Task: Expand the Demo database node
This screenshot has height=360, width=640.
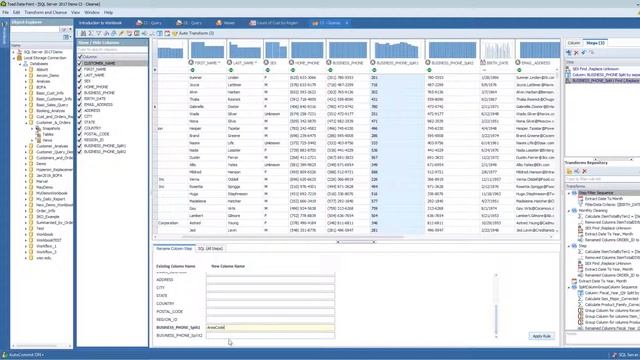Action: pos(26,164)
